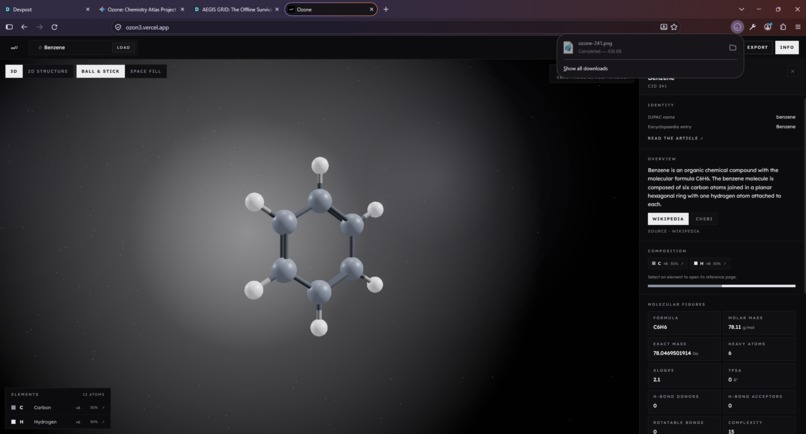Click the bottom hydrogen atom in the 3D model
Viewport: 806px width, 434px height.
click(x=319, y=328)
